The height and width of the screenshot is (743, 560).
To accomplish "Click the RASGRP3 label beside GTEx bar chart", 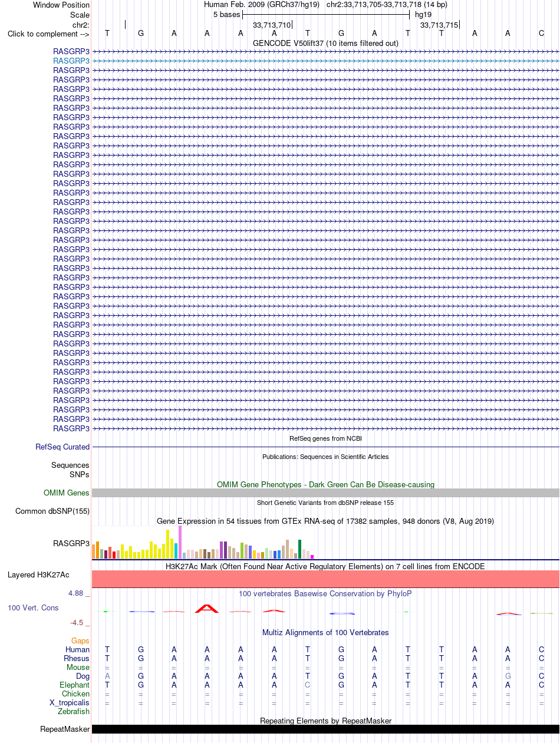I will 71,543.
